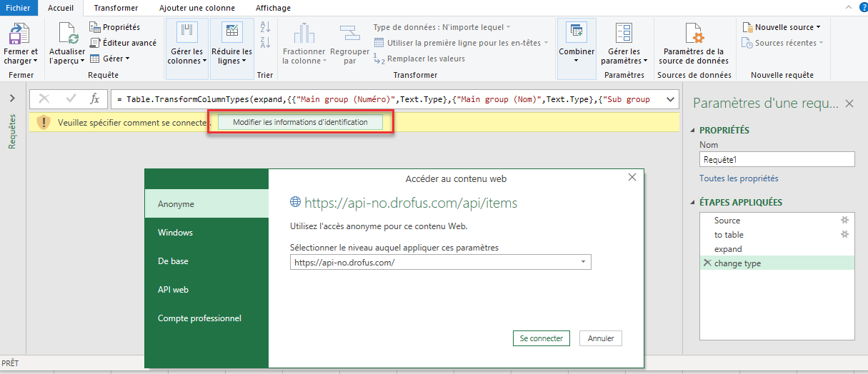Open the Toutes les propriétés link

(739, 178)
